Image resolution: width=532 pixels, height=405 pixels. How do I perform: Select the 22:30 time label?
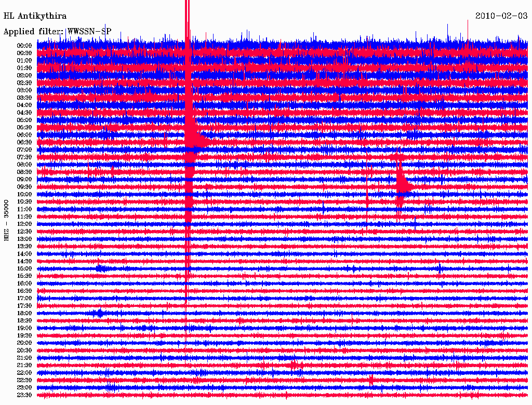[24, 380]
